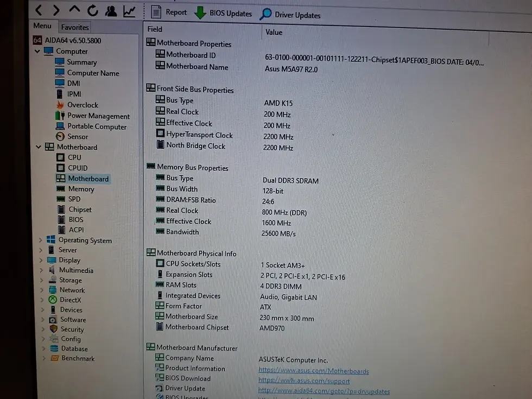Open the Computer Name page
532x399 pixels.
(87, 73)
